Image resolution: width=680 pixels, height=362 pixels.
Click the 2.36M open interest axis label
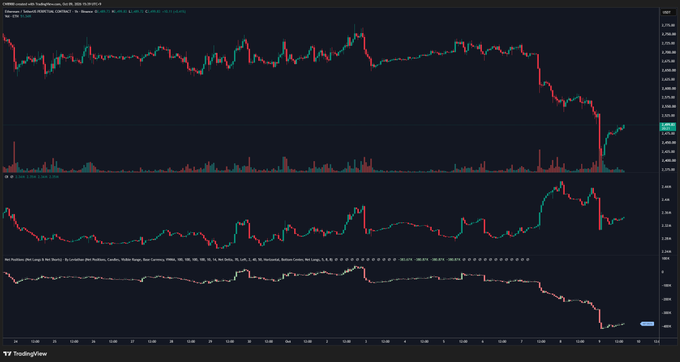[667, 212]
